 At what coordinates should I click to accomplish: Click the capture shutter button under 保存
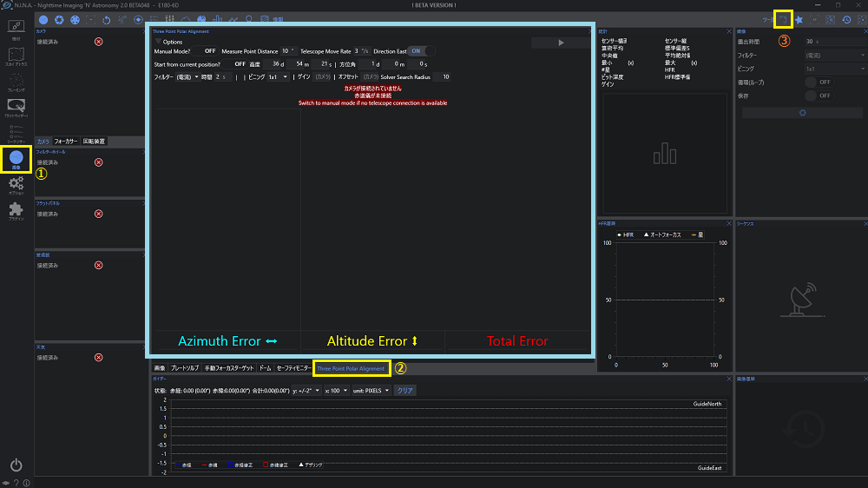pyautogui.click(x=802, y=112)
